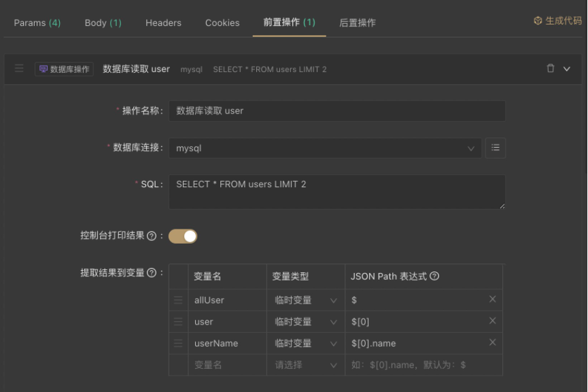Open the database connection list icon button

(496, 148)
